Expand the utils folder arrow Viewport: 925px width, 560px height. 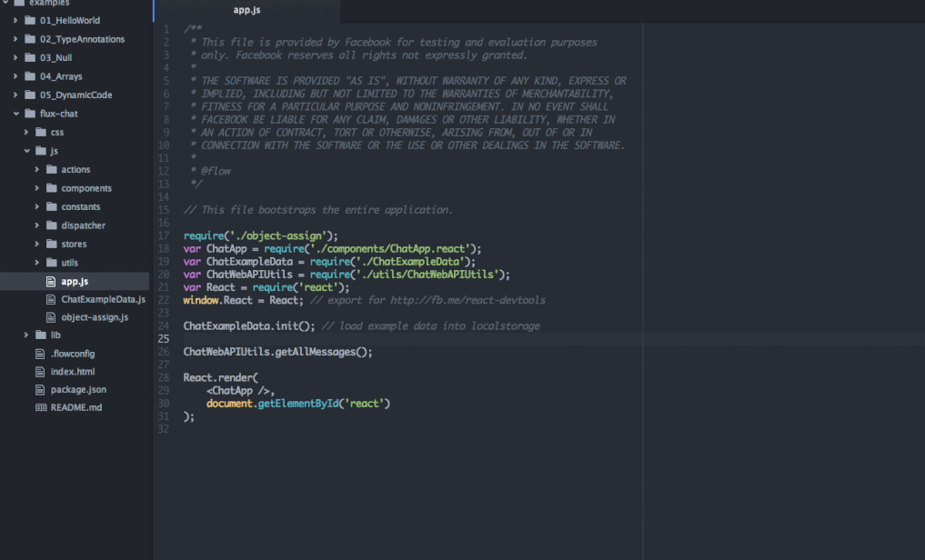pos(36,263)
